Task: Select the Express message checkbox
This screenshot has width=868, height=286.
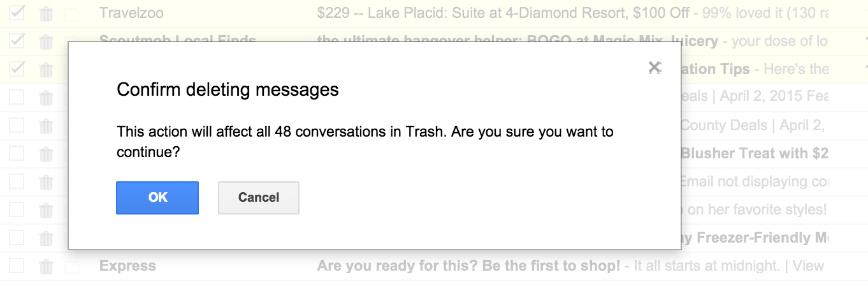Action: coord(17,266)
